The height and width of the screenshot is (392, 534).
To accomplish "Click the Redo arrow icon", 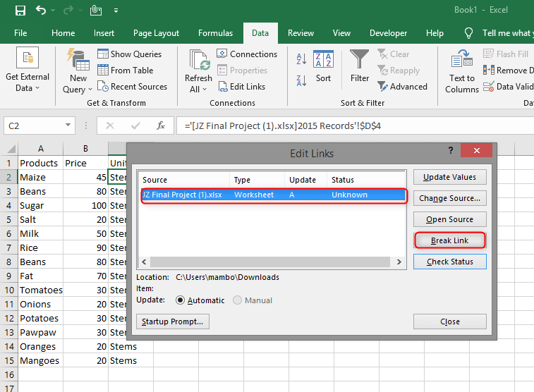I will click(x=68, y=11).
